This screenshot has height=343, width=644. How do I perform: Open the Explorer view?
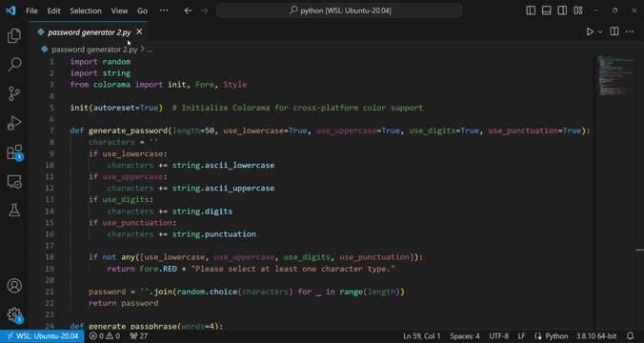(x=14, y=36)
